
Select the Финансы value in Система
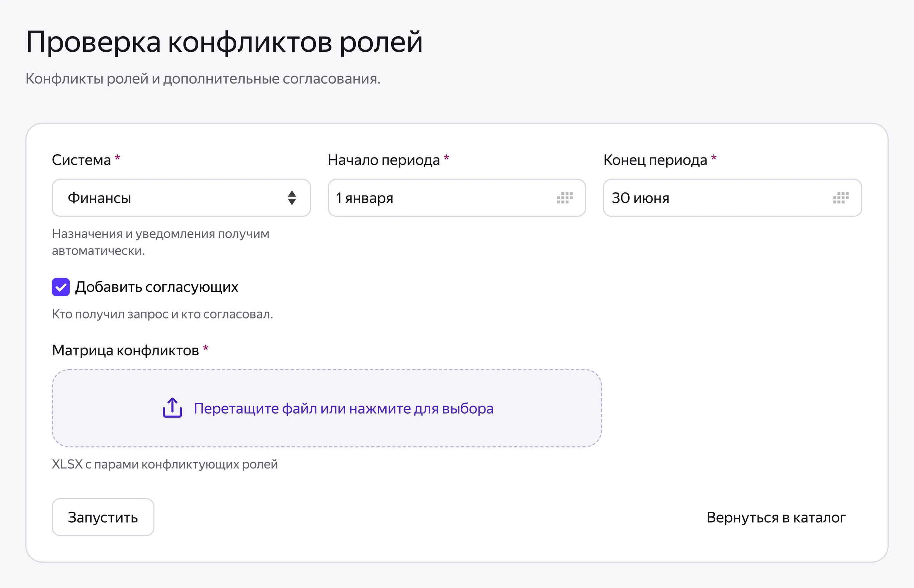tap(99, 198)
